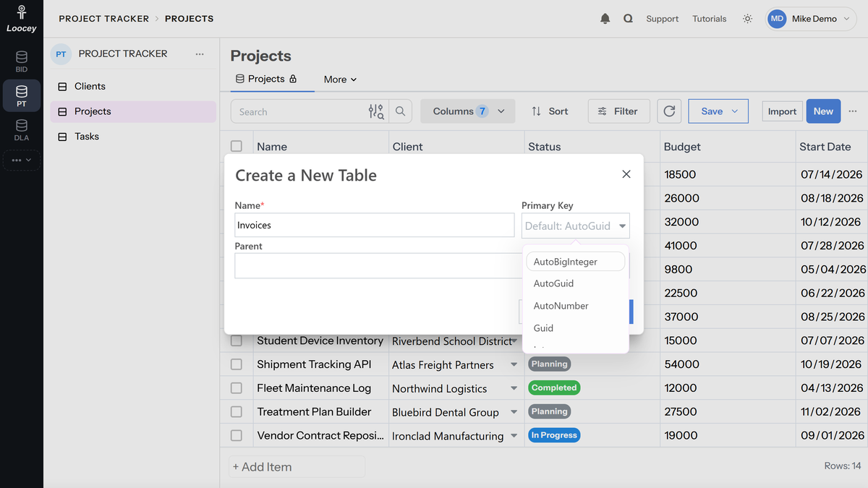Open the toolbar overflow ellipsis
Image resolution: width=868 pixels, height=488 pixels.
click(853, 111)
